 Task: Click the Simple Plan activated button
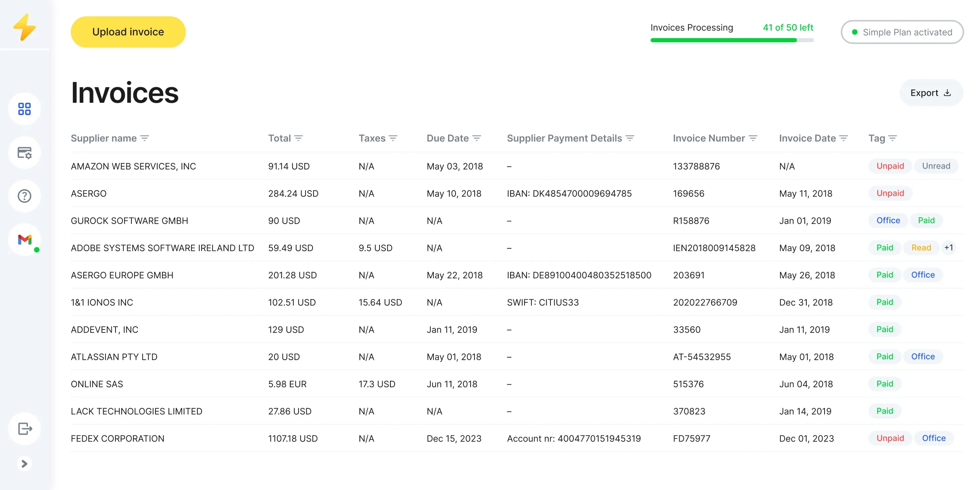click(902, 32)
